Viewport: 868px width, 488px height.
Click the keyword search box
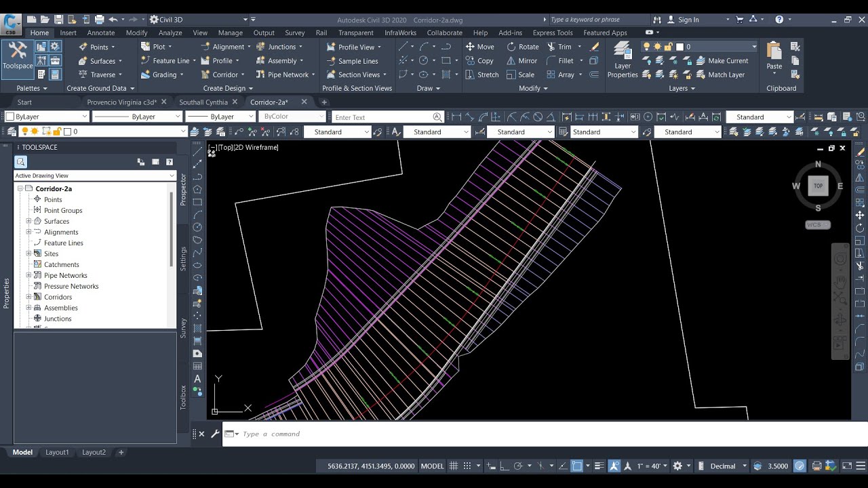pos(597,20)
